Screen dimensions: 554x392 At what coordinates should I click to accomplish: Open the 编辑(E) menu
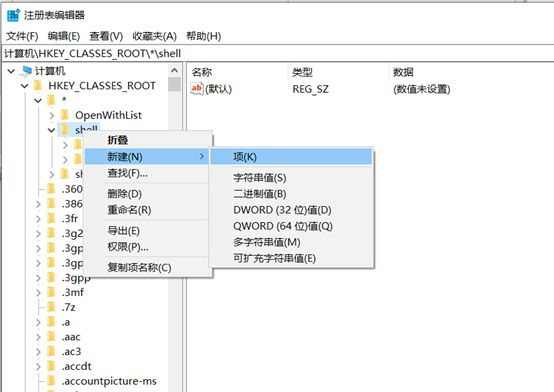pyautogui.click(x=64, y=36)
